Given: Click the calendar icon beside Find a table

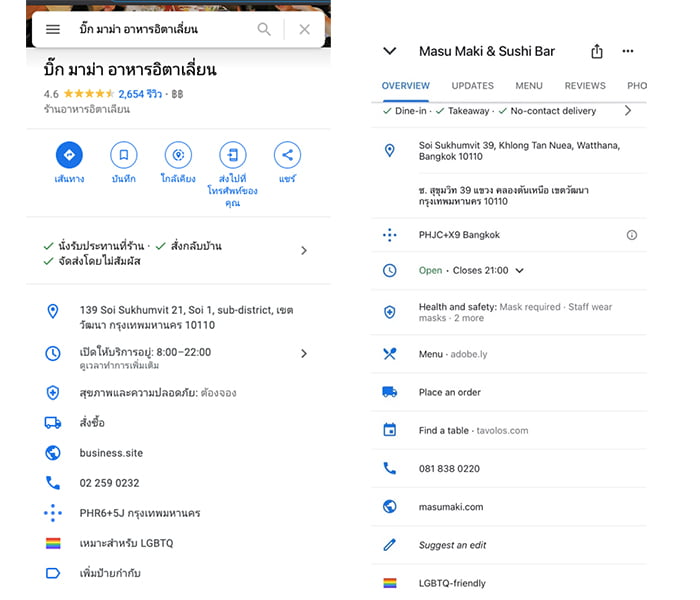Looking at the screenshot, I should [x=390, y=430].
